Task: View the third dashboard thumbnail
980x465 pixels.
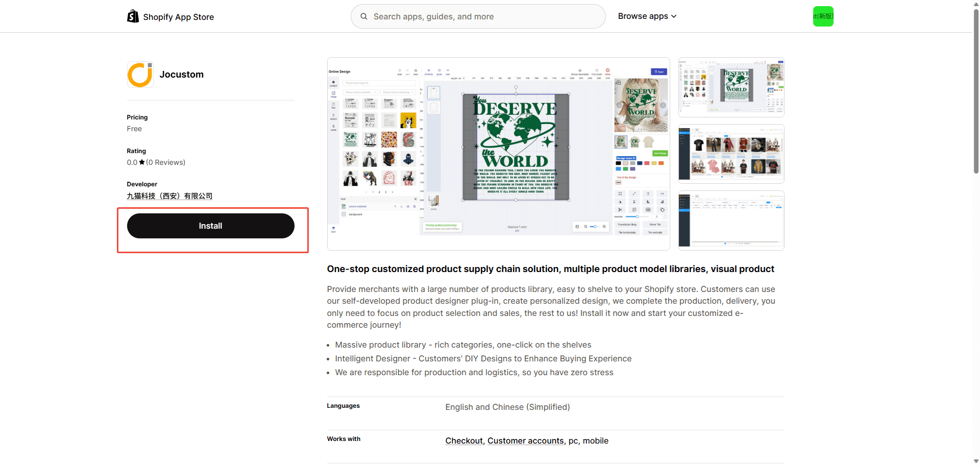Action: point(731,221)
